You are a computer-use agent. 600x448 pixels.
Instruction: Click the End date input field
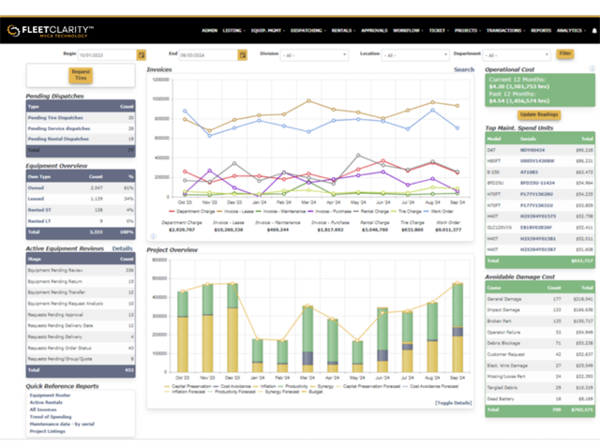(x=208, y=55)
